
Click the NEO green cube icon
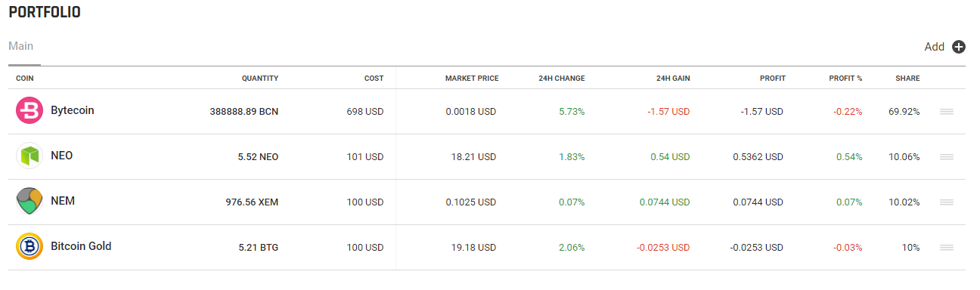29,156
